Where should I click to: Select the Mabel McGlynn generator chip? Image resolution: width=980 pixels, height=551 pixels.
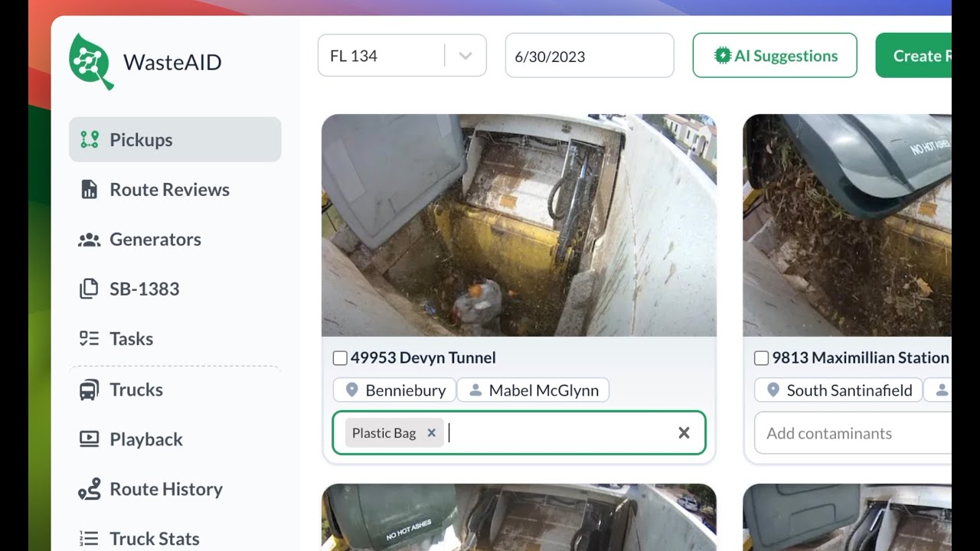click(533, 390)
